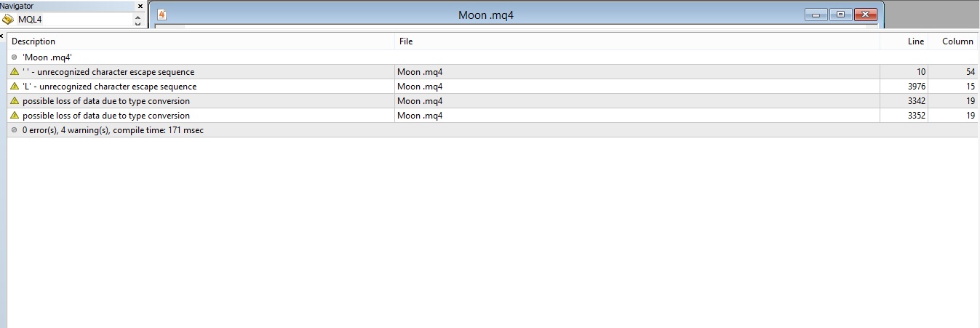Viewport: 980px width, 328px height.
Task: Close the Navigator panel
Action: click(x=140, y=6)
